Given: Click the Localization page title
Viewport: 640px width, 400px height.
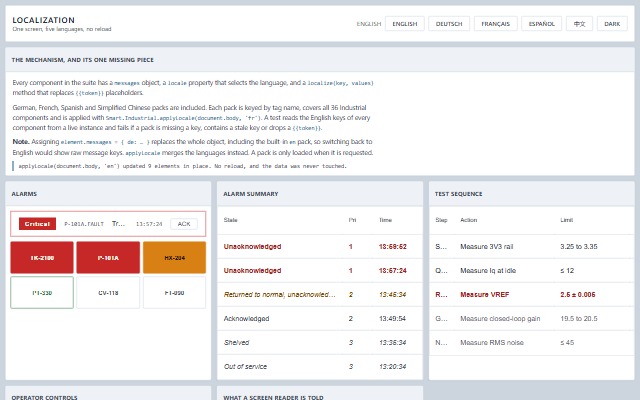Looking at the screenshot, I should (x=43, y=20).
